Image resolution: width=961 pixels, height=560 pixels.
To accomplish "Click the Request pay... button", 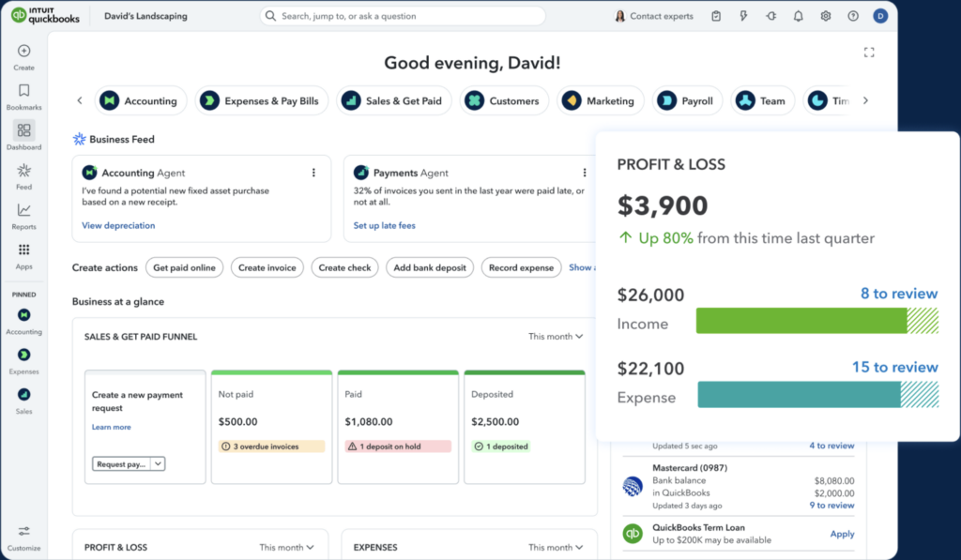I will (121, 463).
